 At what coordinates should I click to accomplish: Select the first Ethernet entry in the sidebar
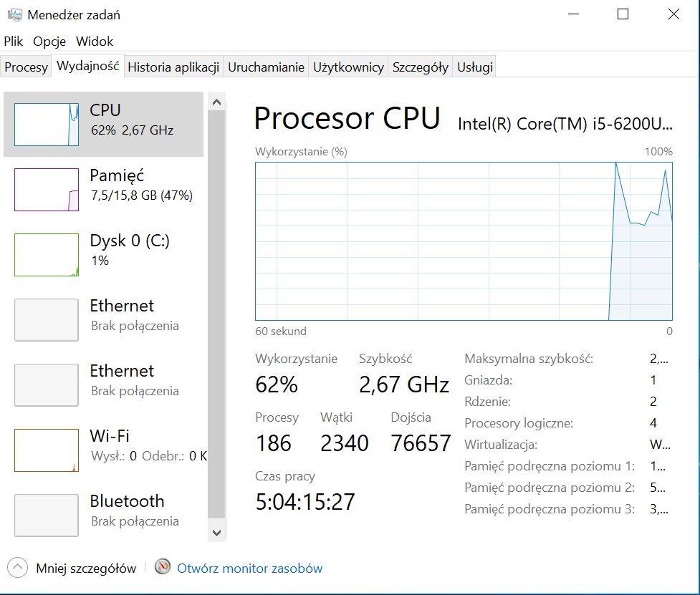coord(104,319)
